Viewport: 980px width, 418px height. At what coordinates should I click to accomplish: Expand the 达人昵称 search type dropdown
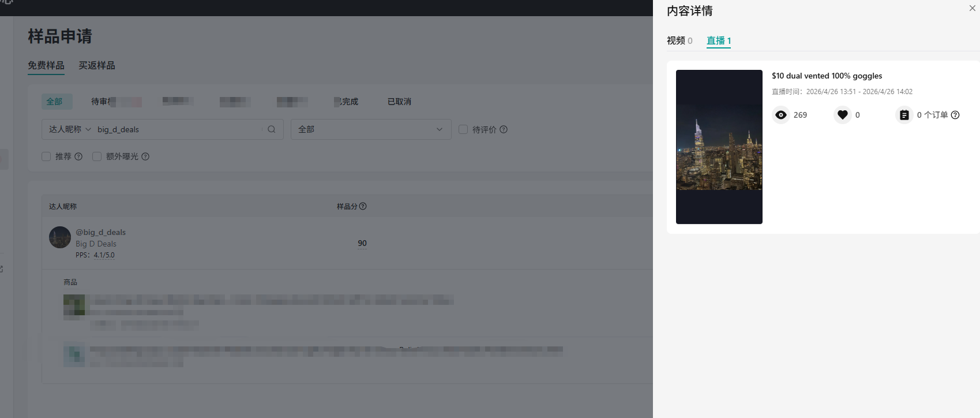click(70, 129)
